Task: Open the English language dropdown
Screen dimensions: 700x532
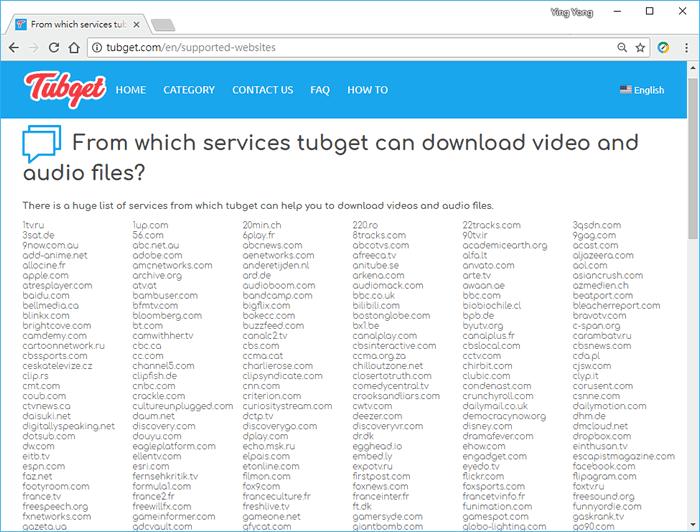Action: pyautogui.click(x=642, y=90)
